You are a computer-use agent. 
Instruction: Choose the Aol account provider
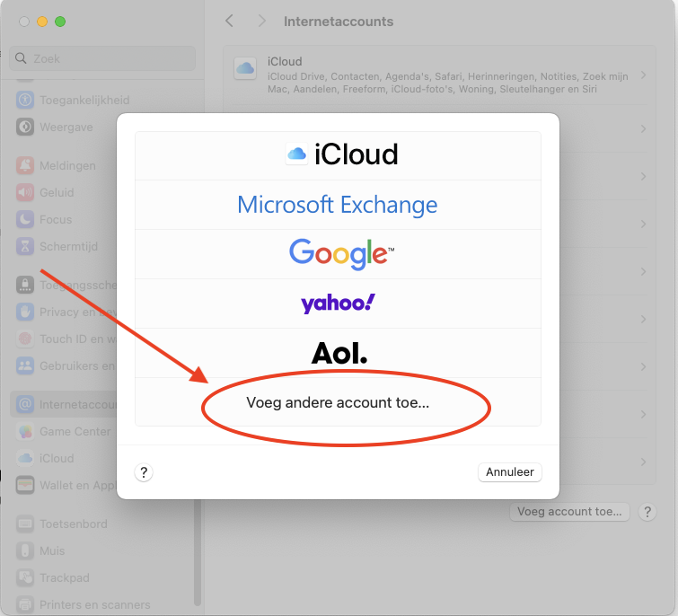tap(338, 353)
